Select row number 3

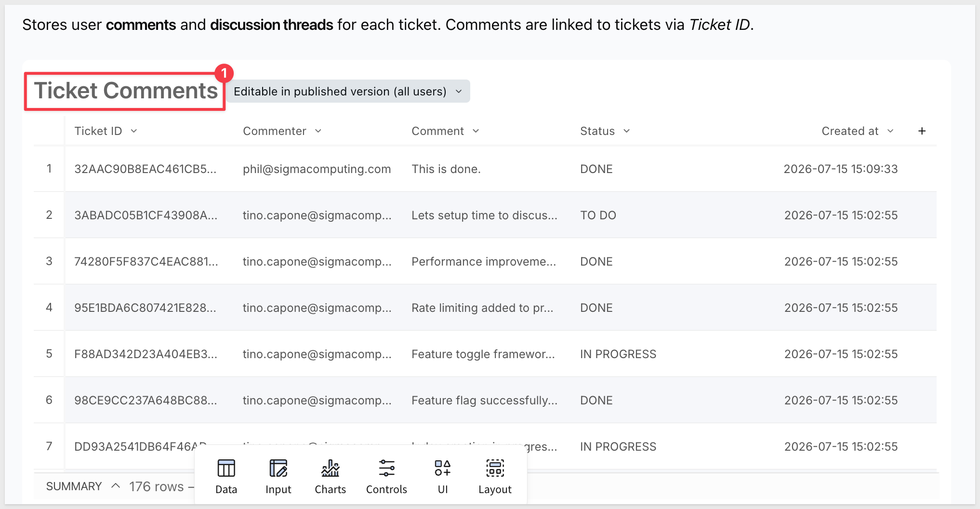coord(49,261)
